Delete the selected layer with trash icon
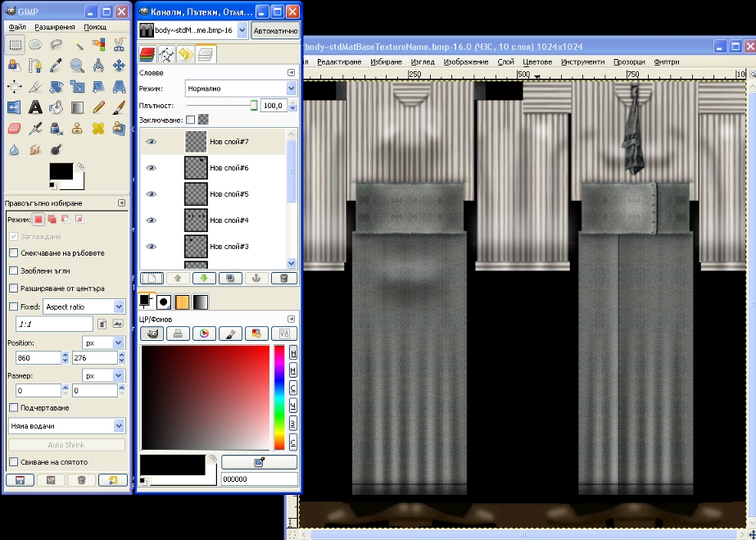The width and height of the screenshot is (756, 540). coord(283,279)
